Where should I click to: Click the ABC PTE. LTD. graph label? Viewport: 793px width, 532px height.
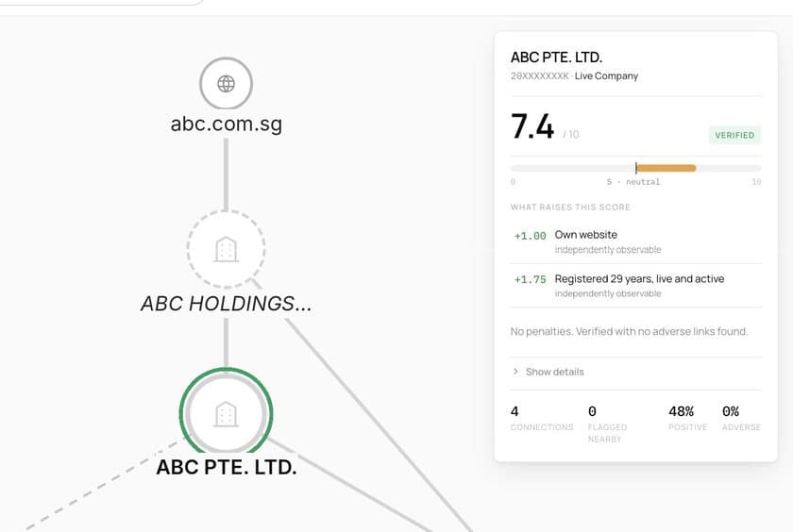click(226, 467)
